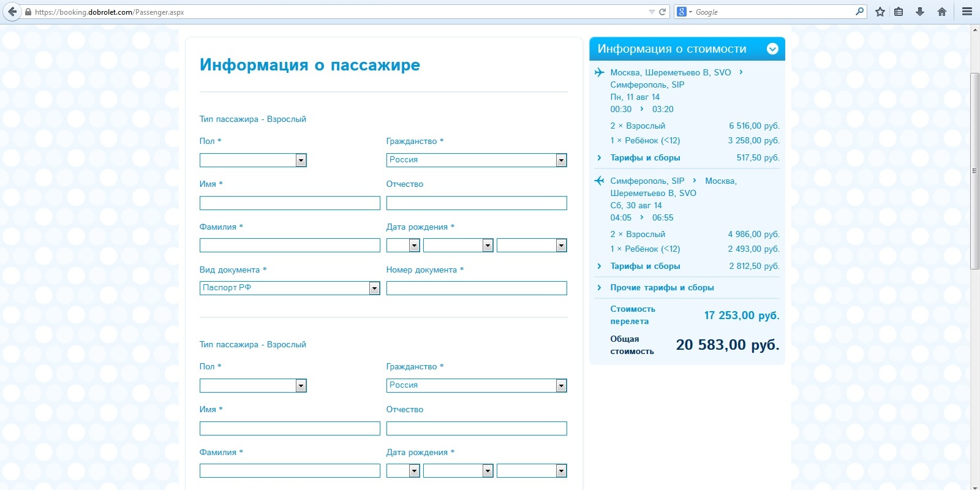Click Москва, Шереметьево B, SVO departure text
Screen dimensions: 980x490
(x=671, y=72)
